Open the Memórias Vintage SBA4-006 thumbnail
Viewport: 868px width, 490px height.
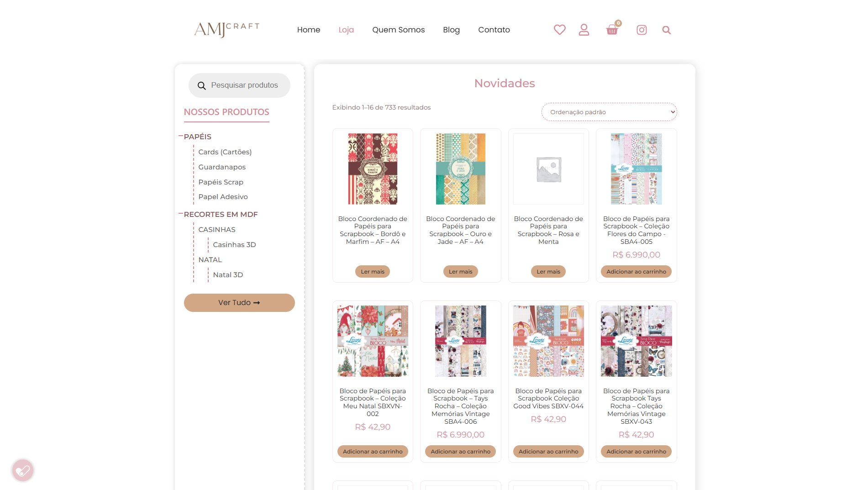click(461, 341)
